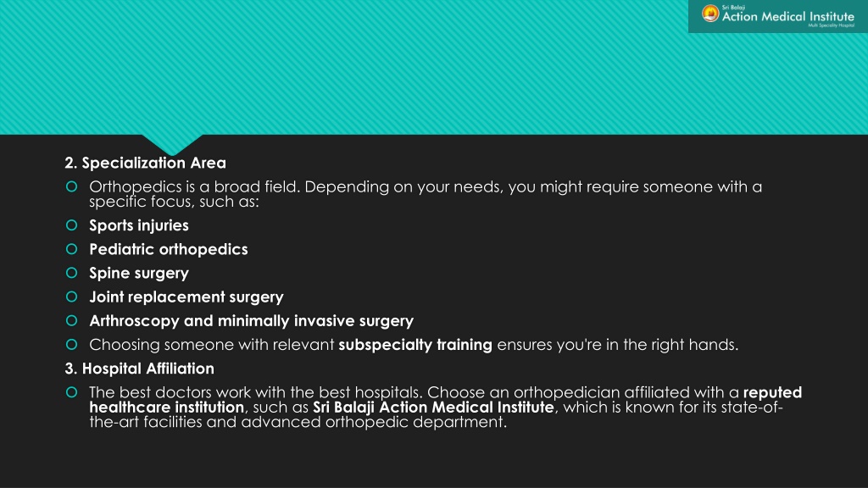
Task: Click bullet circle beside 'Orthopedics is a broad field'
Action: (x=71, y=186)
